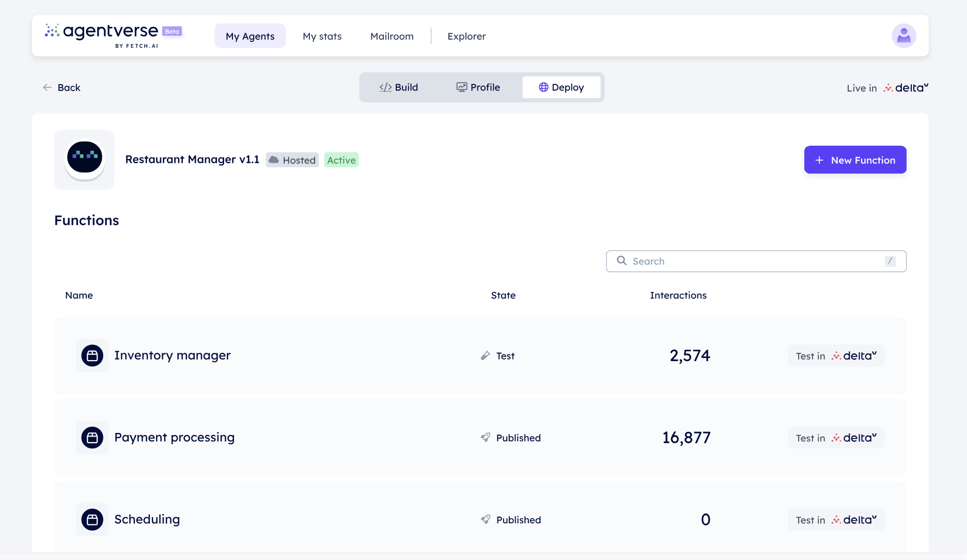Switch to the Build tab

click(399, 87)
